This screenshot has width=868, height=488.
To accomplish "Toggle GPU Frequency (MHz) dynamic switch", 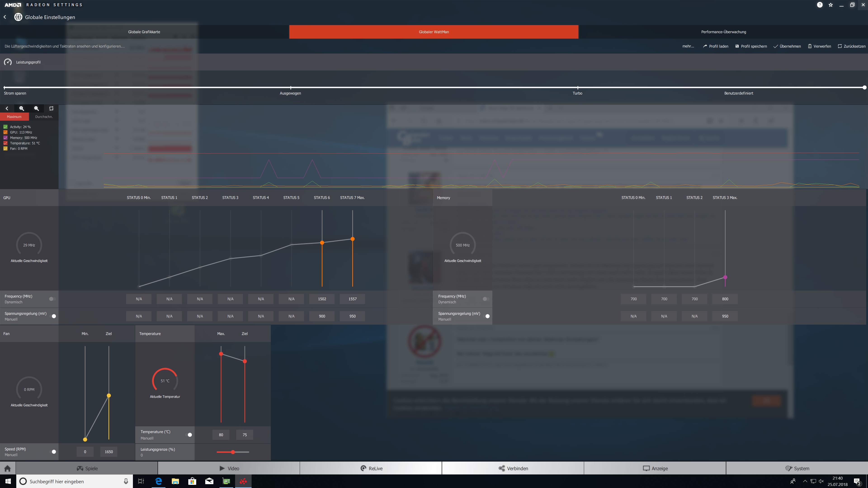I will click(52, 299).
